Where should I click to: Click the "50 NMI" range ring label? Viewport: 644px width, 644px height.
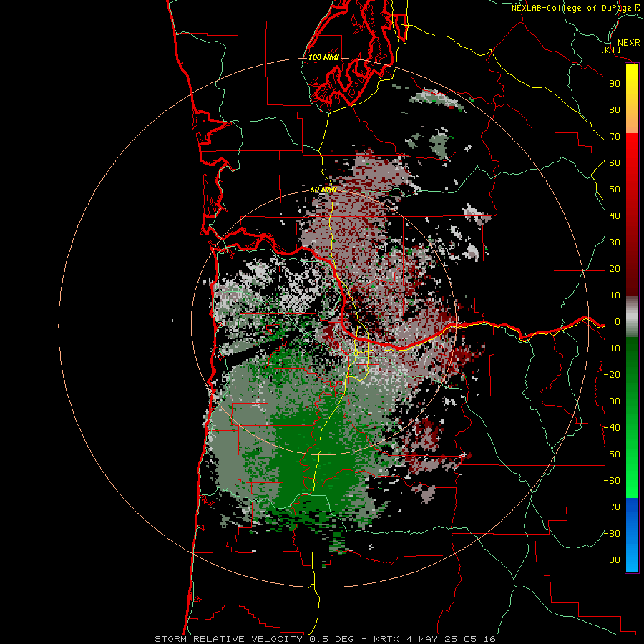point(323,190)
